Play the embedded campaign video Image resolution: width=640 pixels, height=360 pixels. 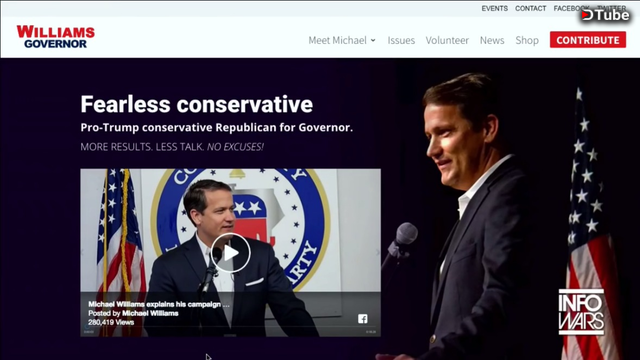pos(231,253)
